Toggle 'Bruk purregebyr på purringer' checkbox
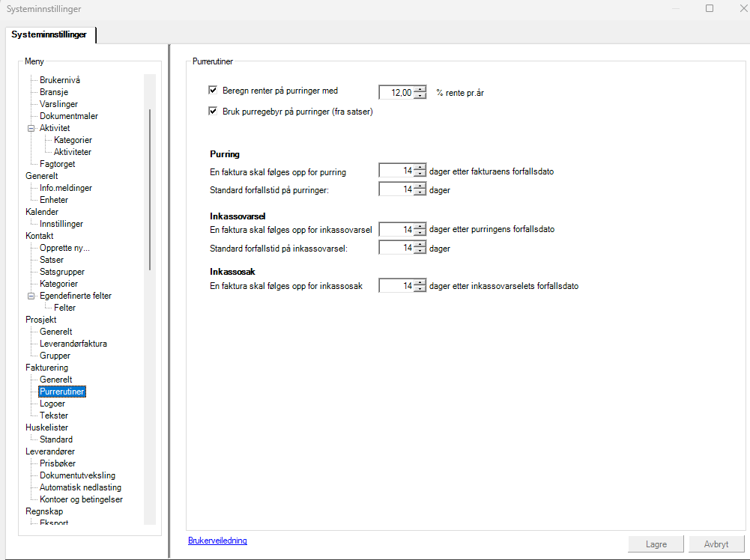Image resolution: width=750 pixels, height=560 pixels. tap(213, 111)
